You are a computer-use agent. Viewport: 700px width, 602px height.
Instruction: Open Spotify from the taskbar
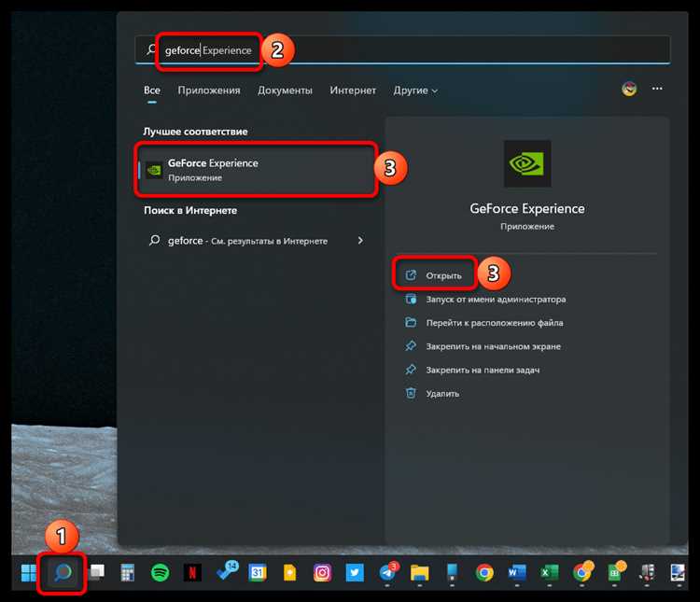(160, 572)
